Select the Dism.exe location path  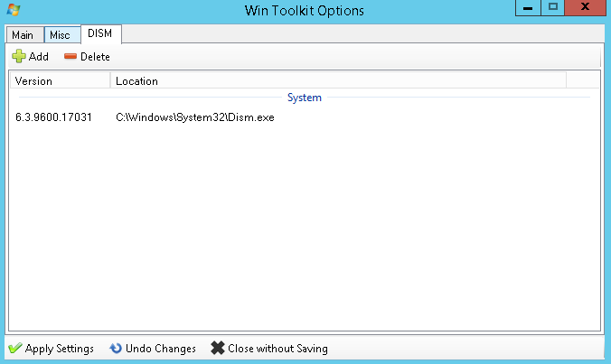194,117
